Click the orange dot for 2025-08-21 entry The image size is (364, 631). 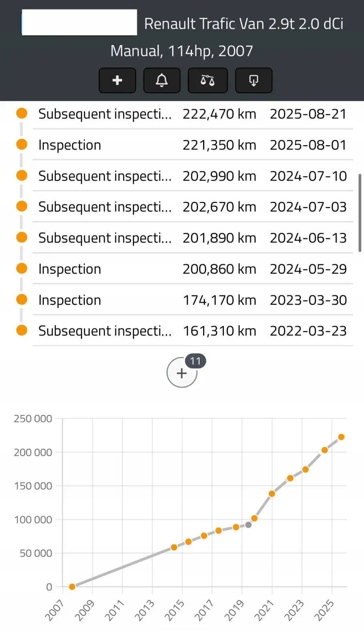(x=22, y=114)
